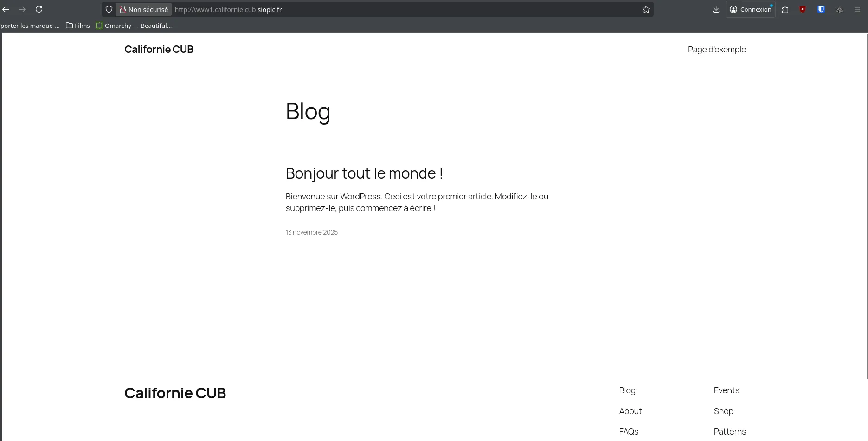This screenshot has height=441, width=868.
Task: Reload the current page
Action: click(x=39, y=9)
